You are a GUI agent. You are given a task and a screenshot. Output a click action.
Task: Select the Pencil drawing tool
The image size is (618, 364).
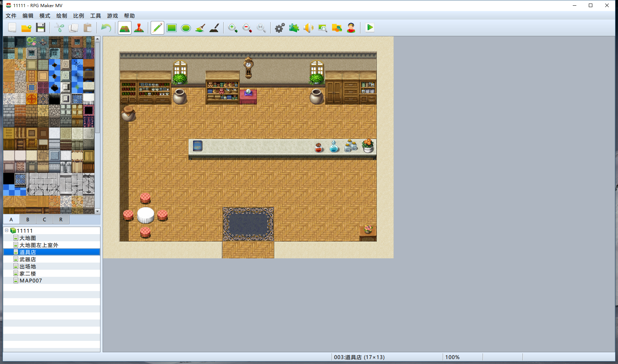click(157, 28)
